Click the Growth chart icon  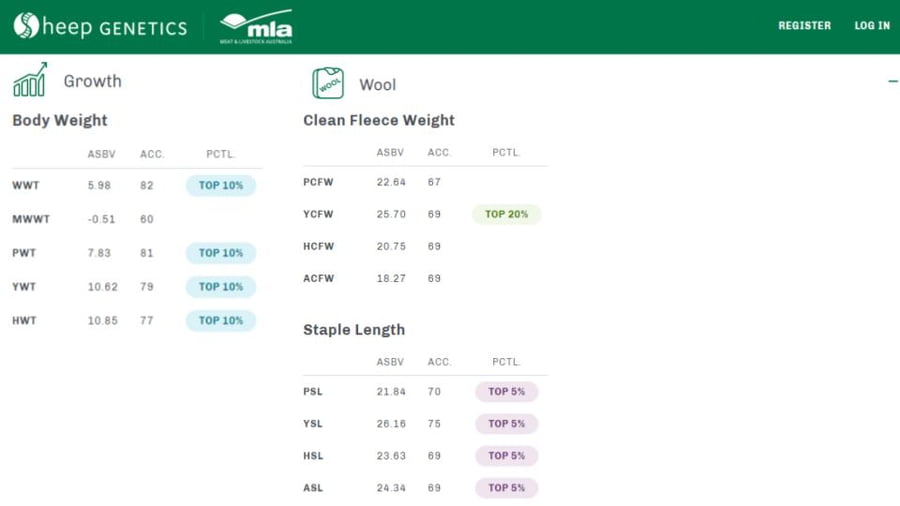[30, 80]
